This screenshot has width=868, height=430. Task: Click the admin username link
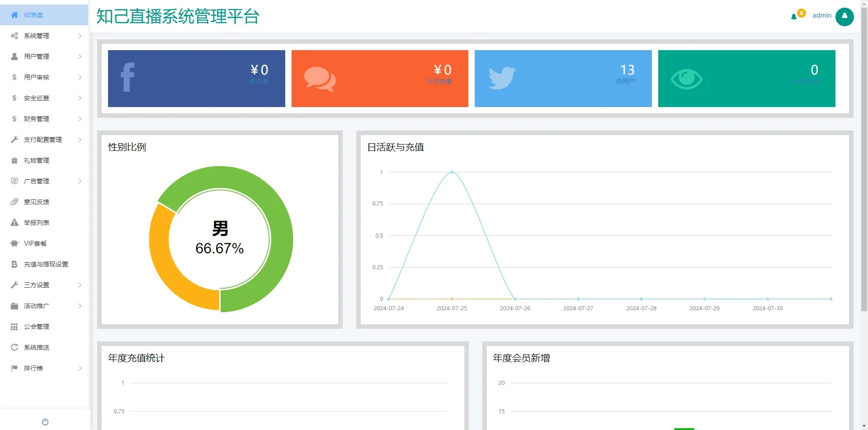[x=821, y=15]
